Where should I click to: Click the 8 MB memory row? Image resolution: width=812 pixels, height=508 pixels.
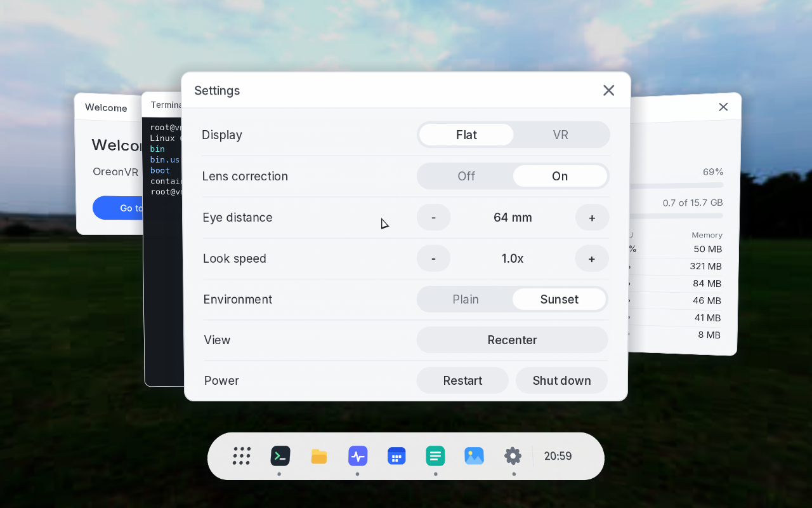click(x=676, y=335)
